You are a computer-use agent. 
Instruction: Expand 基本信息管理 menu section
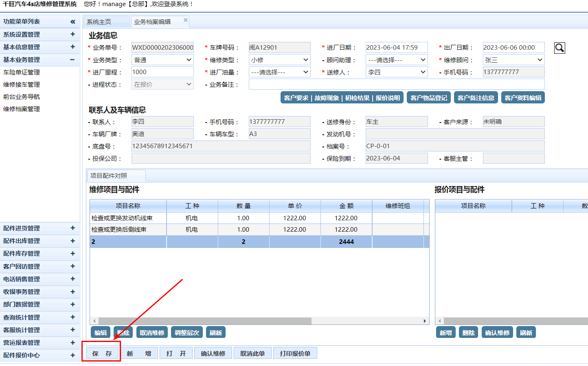point(72,47)
